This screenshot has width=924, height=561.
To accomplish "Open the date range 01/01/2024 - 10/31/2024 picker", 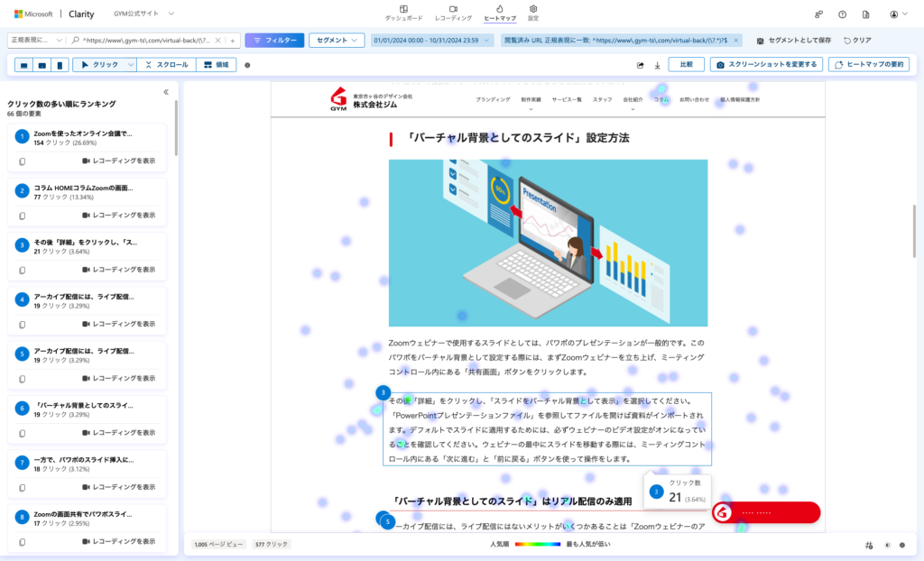I will (432, 40).
